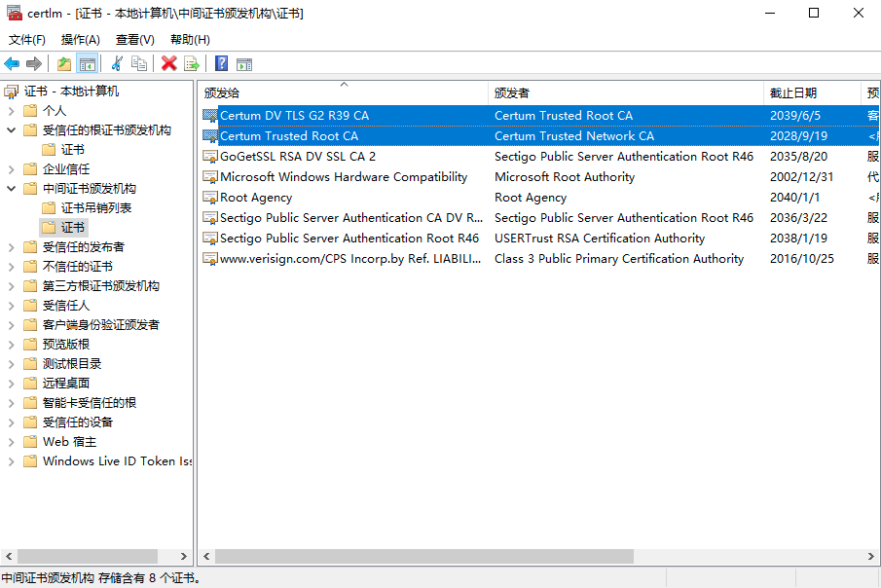
Task: Delete selected certificates with red X icon
Action: (x=168, y=64)
